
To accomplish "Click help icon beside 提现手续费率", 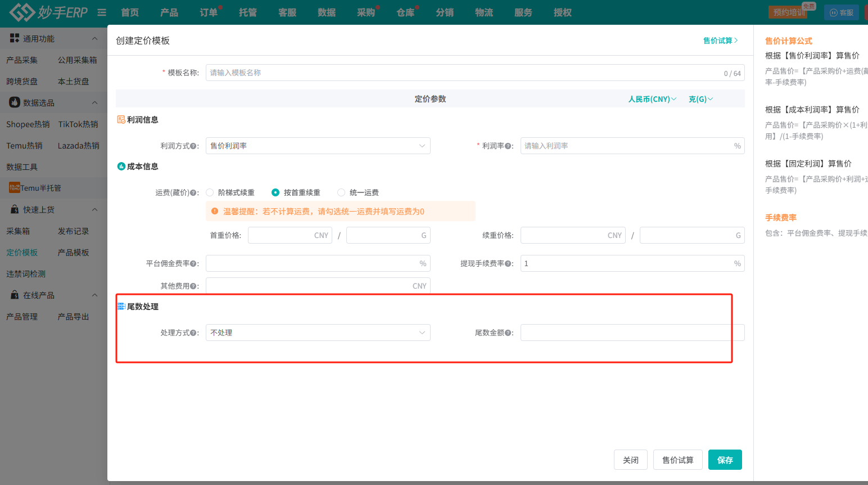I will [x=508, y=264].
